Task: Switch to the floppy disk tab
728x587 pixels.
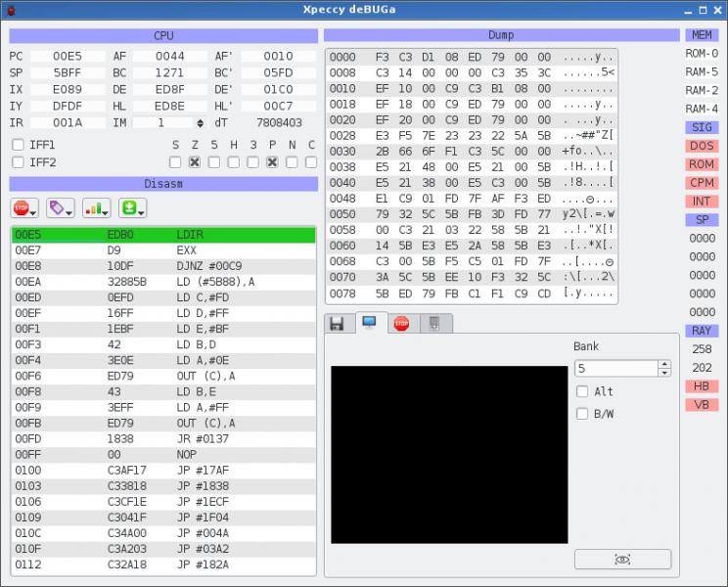Action: click(338, 323)
